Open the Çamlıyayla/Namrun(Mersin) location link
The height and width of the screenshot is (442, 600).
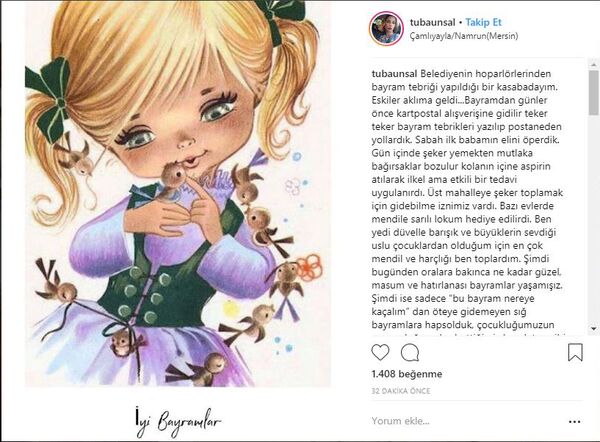point(464,36)
